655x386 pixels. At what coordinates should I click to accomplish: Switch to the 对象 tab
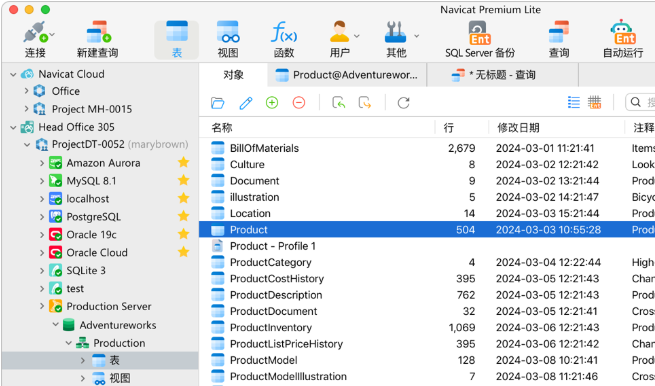click(233, 75)
